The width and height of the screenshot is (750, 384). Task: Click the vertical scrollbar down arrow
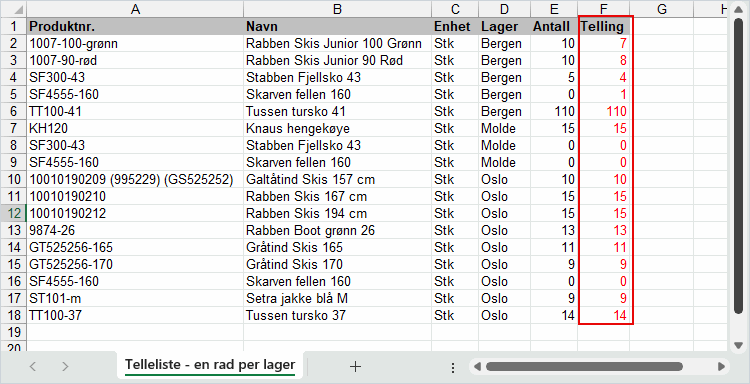pyautogui.click(x=738, y=345)
